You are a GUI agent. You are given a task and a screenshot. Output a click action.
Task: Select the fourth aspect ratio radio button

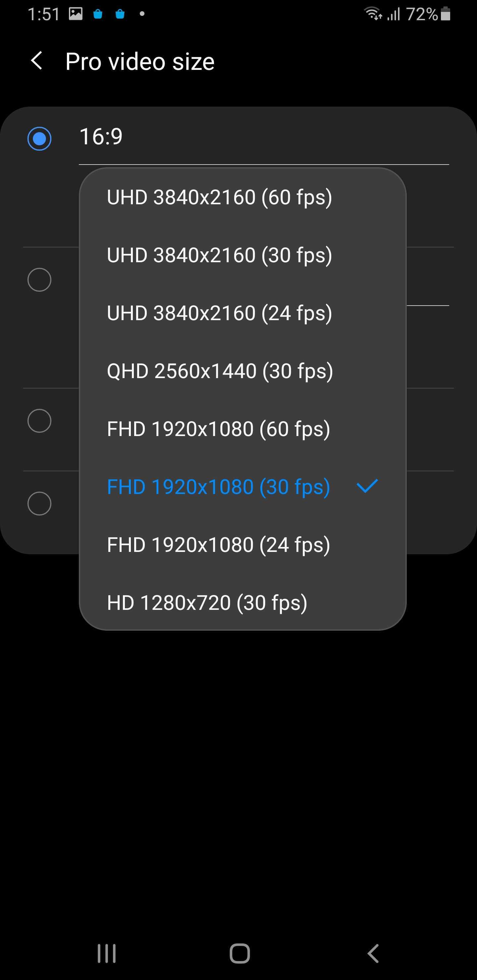pos(39,503)
